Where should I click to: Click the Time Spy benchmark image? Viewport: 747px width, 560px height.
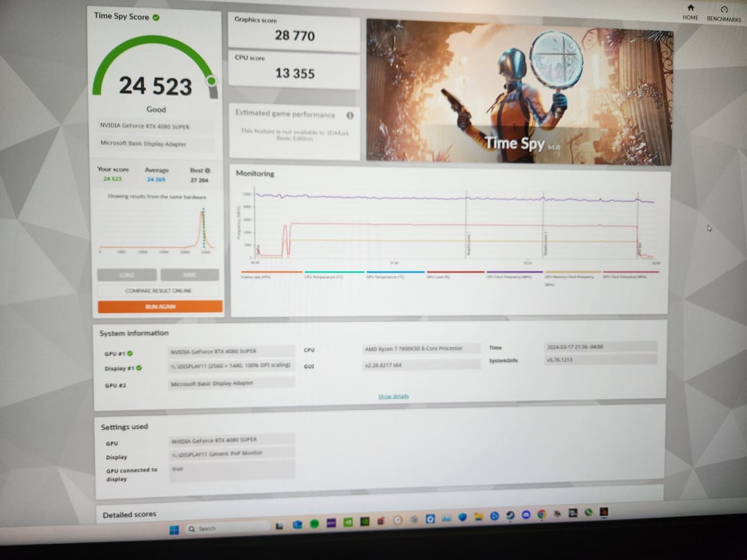[x=519, y=93]
